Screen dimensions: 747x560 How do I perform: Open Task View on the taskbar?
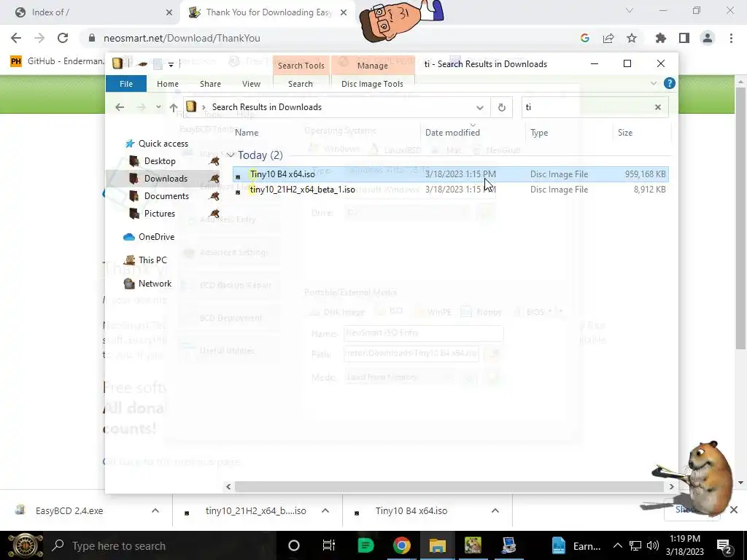point(329,545)
